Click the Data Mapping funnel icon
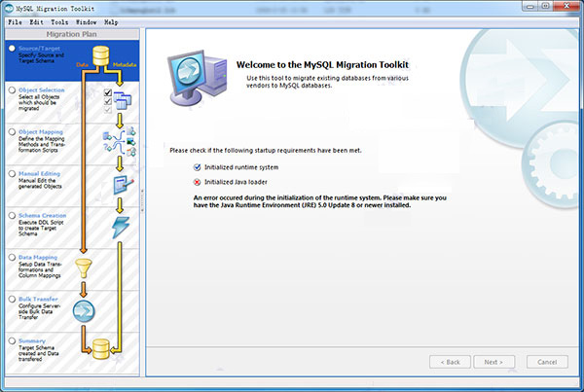584x392 pixels. pos(84,268)
